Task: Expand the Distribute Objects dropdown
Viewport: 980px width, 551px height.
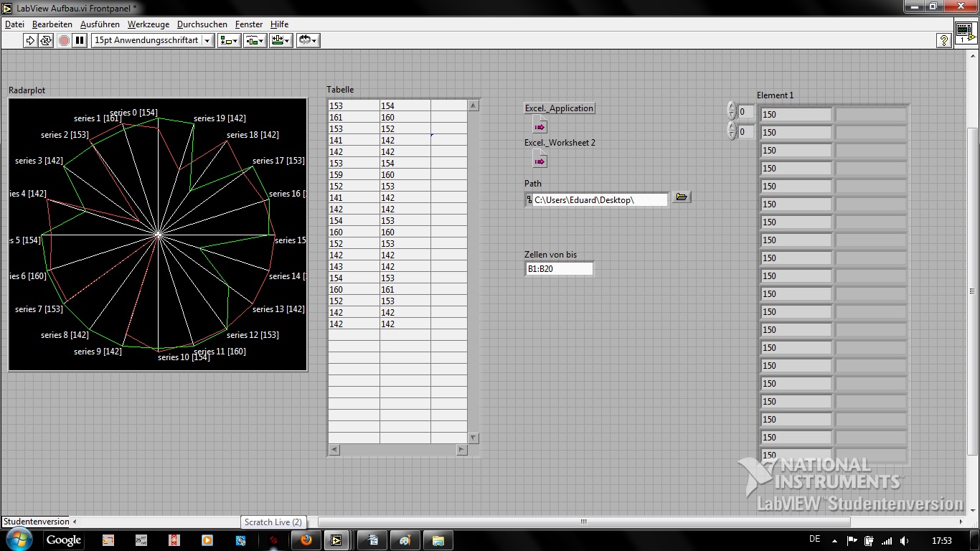Action: tap(255, 41)
